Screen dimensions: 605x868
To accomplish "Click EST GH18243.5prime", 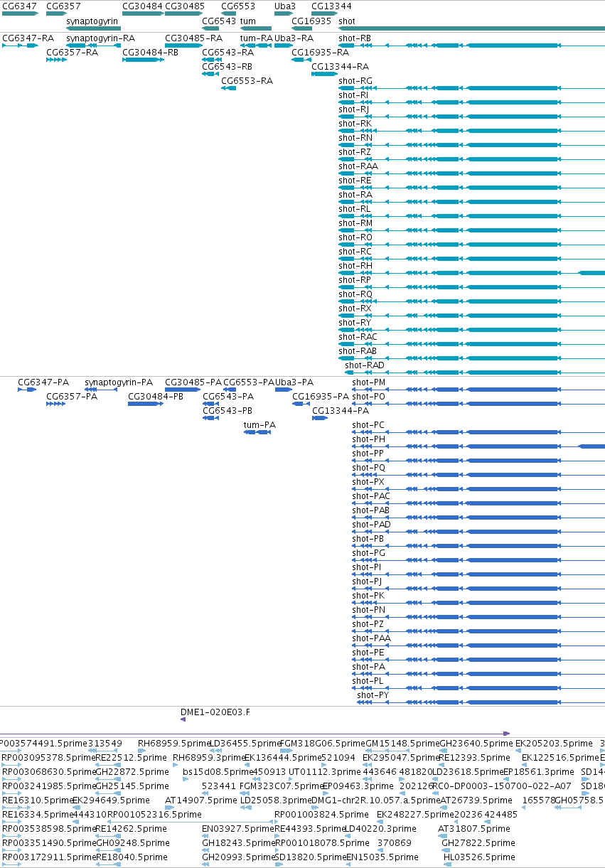I will 238,842.
